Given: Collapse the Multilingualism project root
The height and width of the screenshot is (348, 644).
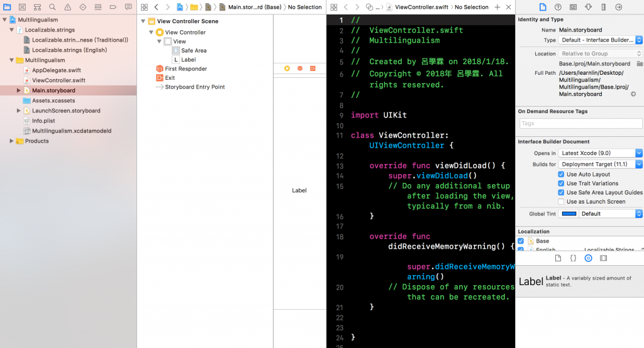Looking at the screenshot, I should coord(4,19).
